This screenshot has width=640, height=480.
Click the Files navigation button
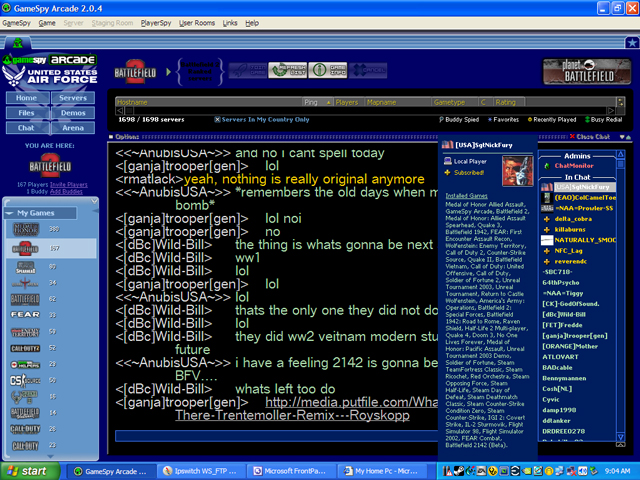(x=27, y=113)
